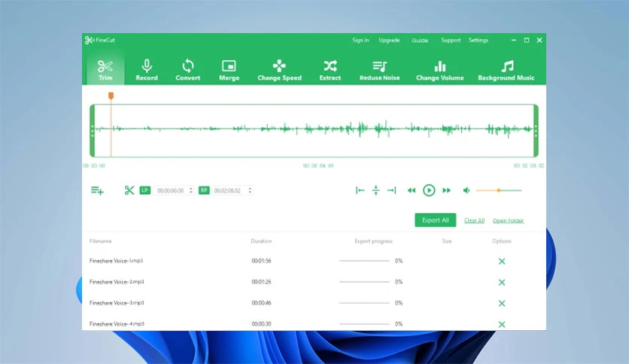Click the LP time stepper arrows
629x364 pixels.
(x=191, y=190)
